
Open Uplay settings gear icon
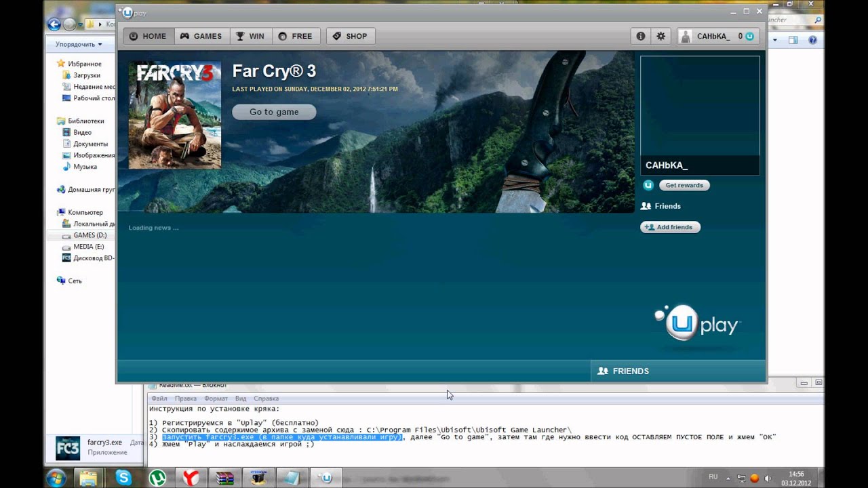tap(661, 36)
